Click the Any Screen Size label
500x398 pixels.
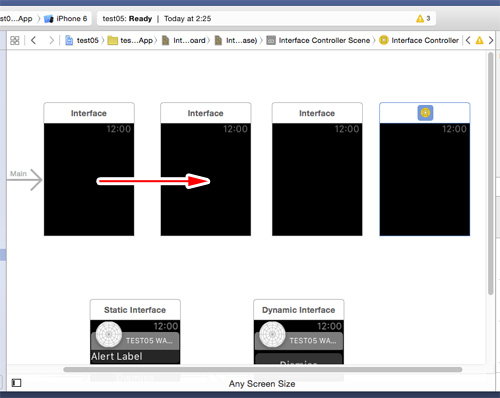coord(262,384)
